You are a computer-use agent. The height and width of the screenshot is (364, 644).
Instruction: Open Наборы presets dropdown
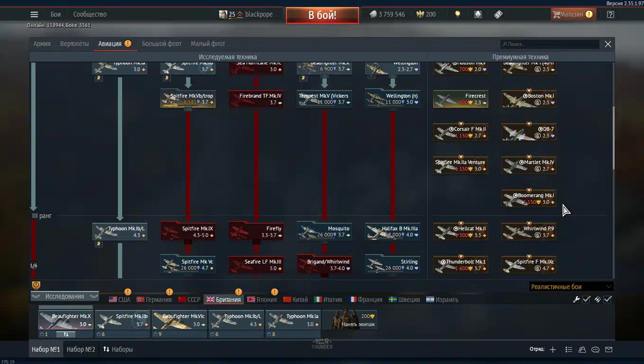pyautogui.click(x=118, y=349)
